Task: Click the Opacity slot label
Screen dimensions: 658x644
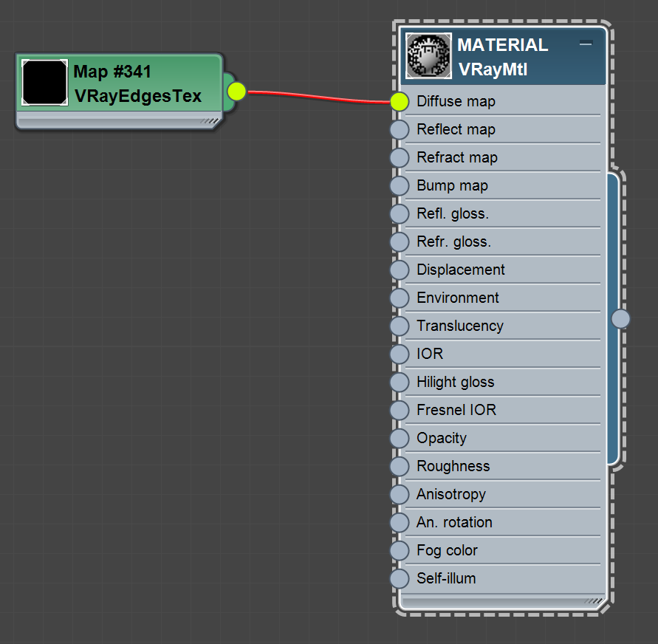Action: (442, 439)
